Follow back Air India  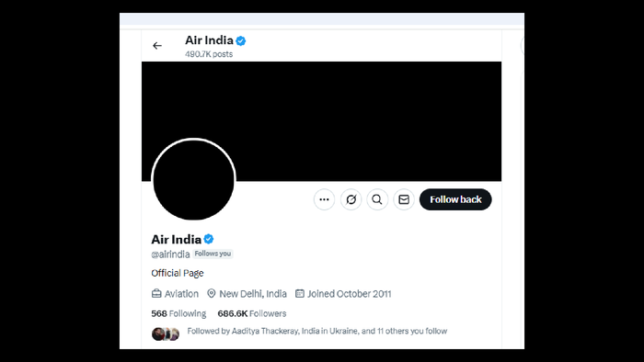click(x=455, y=199)
